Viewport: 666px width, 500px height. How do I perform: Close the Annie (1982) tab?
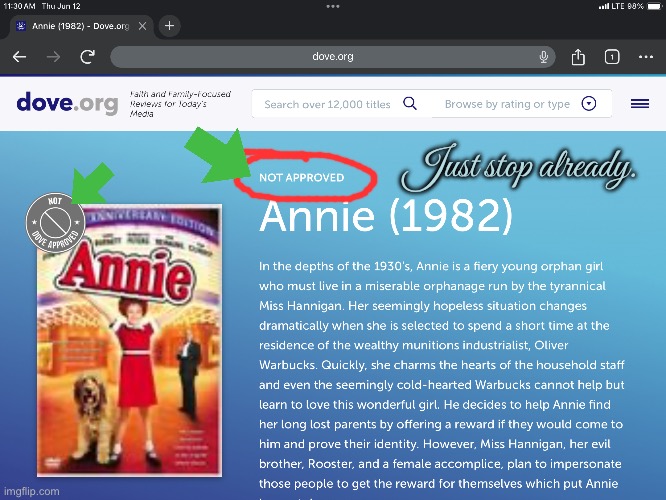point(143,26)
